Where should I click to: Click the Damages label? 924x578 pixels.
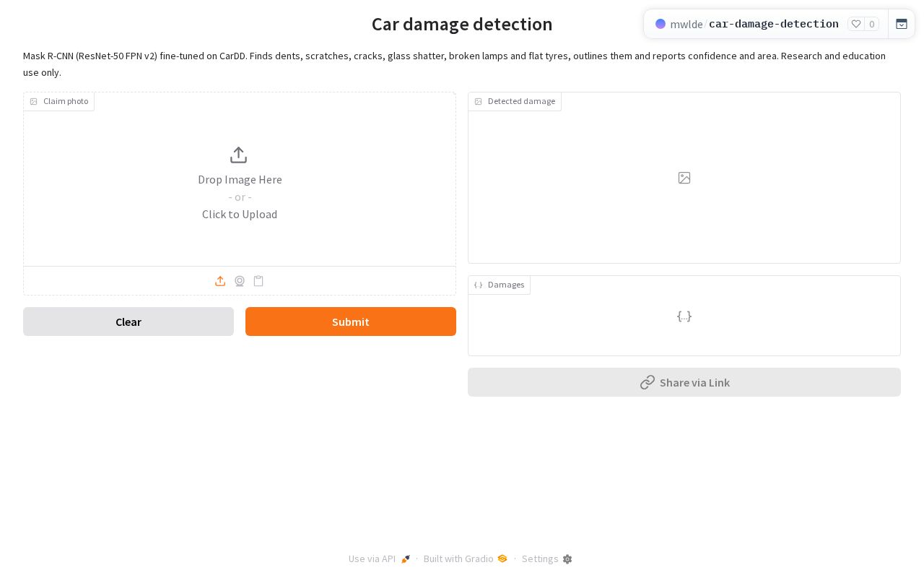(500, 285)
